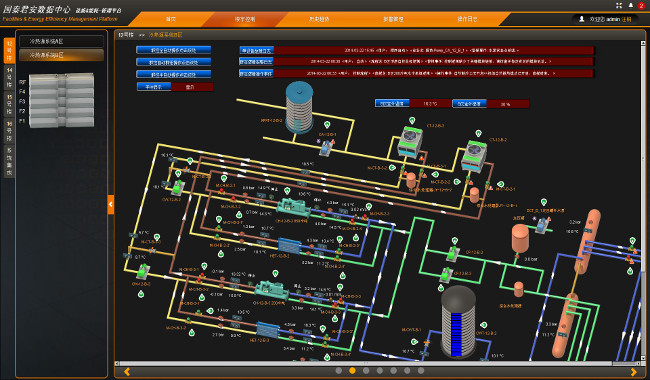Image resolution: width=650 pixels, height=380 pixels.
Task: Click the 注销 logout link beside admin
Action: click(626, 19)
